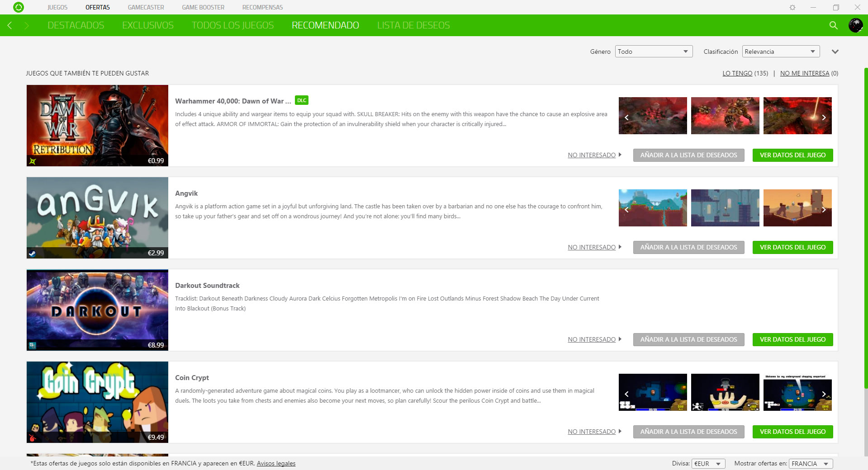Image resolution: width=868 pixels, height=470 pixels.
Task: Open the Avisos legales link
Action: (276, 464)
